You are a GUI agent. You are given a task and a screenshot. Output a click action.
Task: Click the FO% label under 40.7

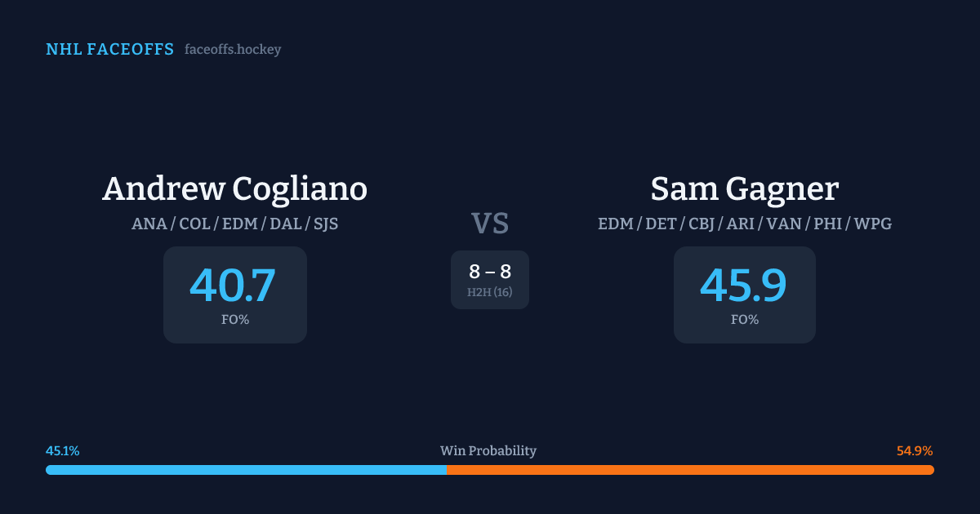(x=234, y=320)
